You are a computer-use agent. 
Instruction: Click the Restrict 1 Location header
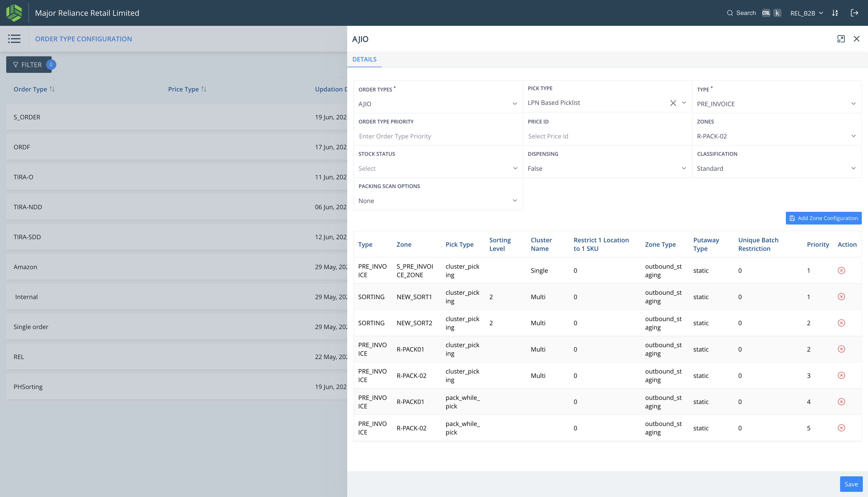[601, 244]
